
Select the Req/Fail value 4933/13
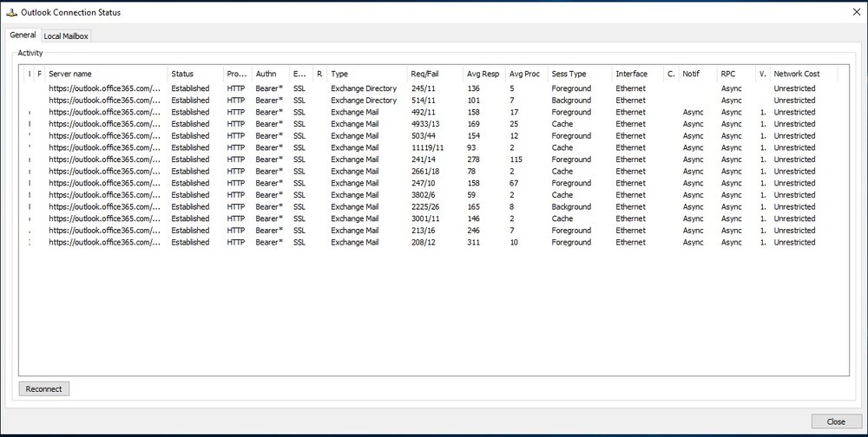425,124
